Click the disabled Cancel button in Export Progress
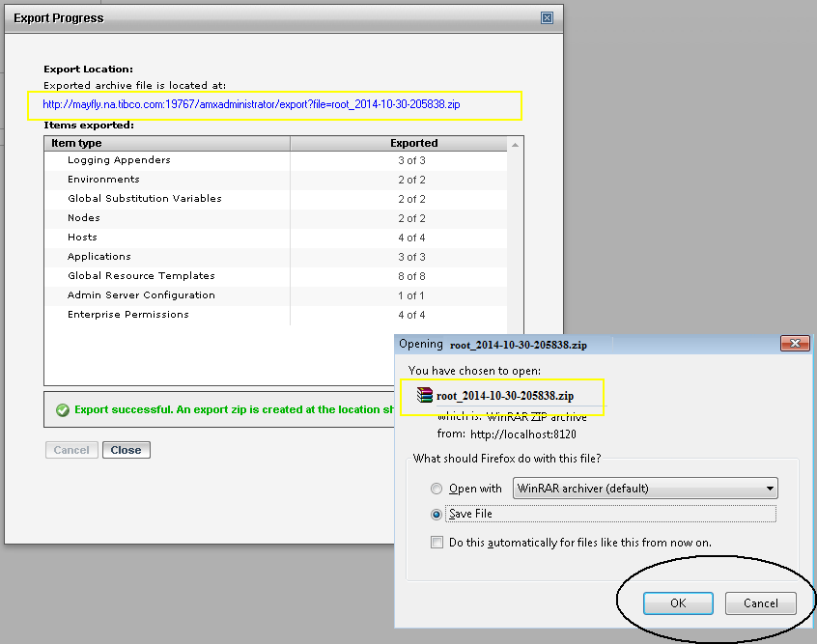Image resolution: width=817 pixels, height=644 pixels. pyautogui.click(x=71, y=450)
